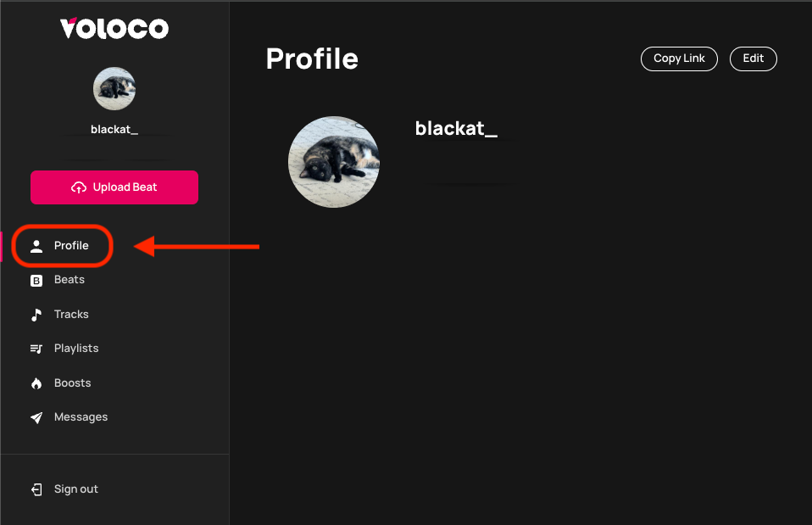Click the Edit profile button
The image size is (812, 525).
(753, 59)
